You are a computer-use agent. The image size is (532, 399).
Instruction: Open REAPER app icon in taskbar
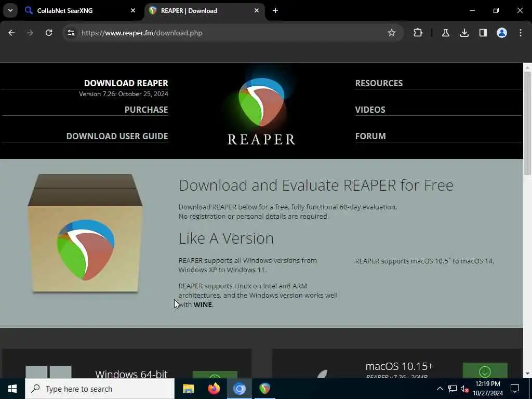point(264,389)
